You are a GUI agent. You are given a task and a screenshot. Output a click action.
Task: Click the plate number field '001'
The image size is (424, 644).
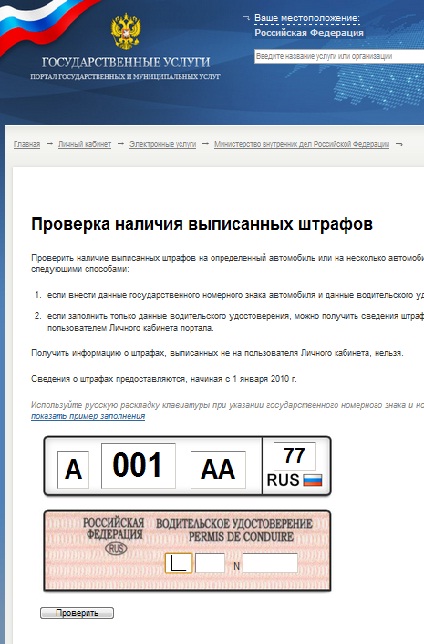click(x=138, y=465)
